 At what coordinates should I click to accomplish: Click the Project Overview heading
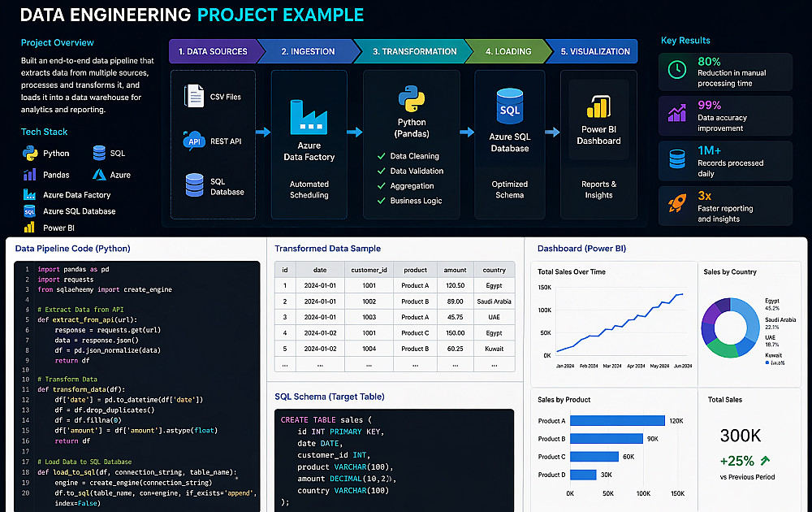tap(58, 42)
